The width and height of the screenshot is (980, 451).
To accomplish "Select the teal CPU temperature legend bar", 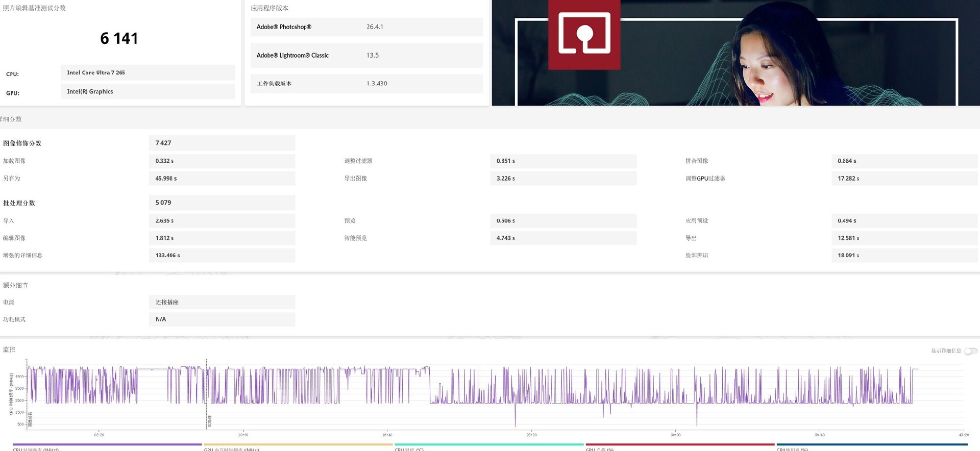I will coord(489,444).
